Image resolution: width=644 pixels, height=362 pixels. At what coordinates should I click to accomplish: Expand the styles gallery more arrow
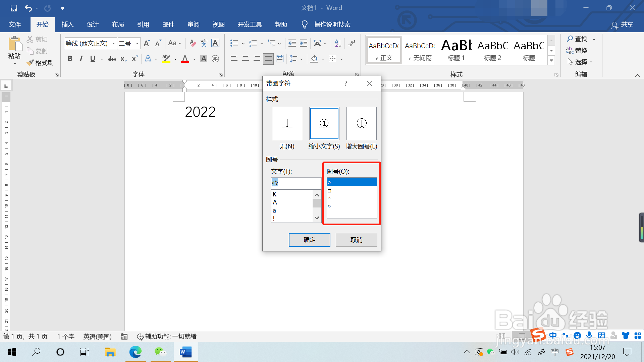[551, 61]
